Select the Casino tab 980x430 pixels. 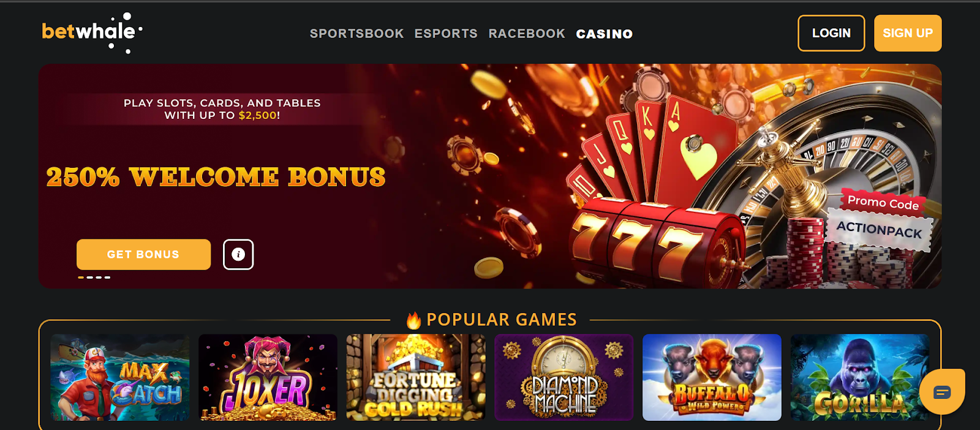(605, 34)
